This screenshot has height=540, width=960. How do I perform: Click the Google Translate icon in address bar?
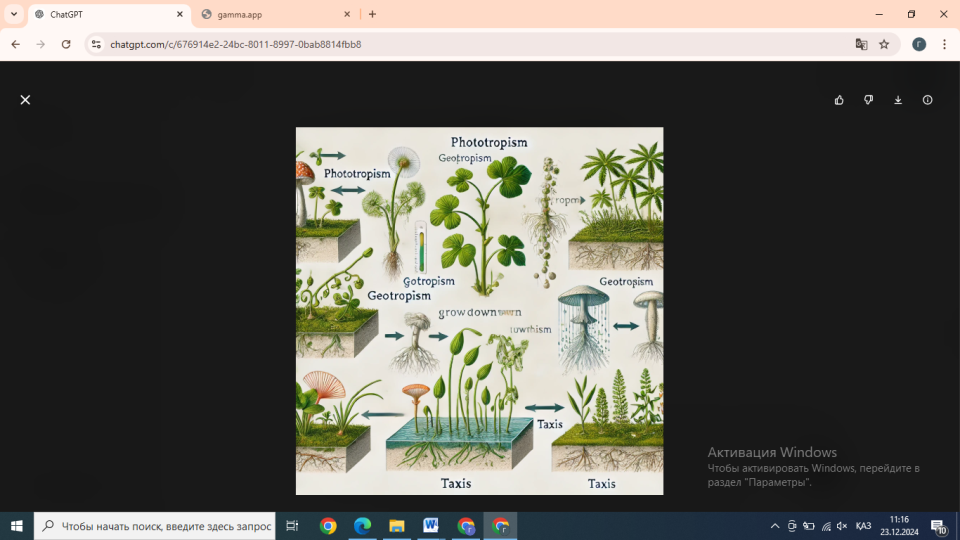[x=861, y=44]
